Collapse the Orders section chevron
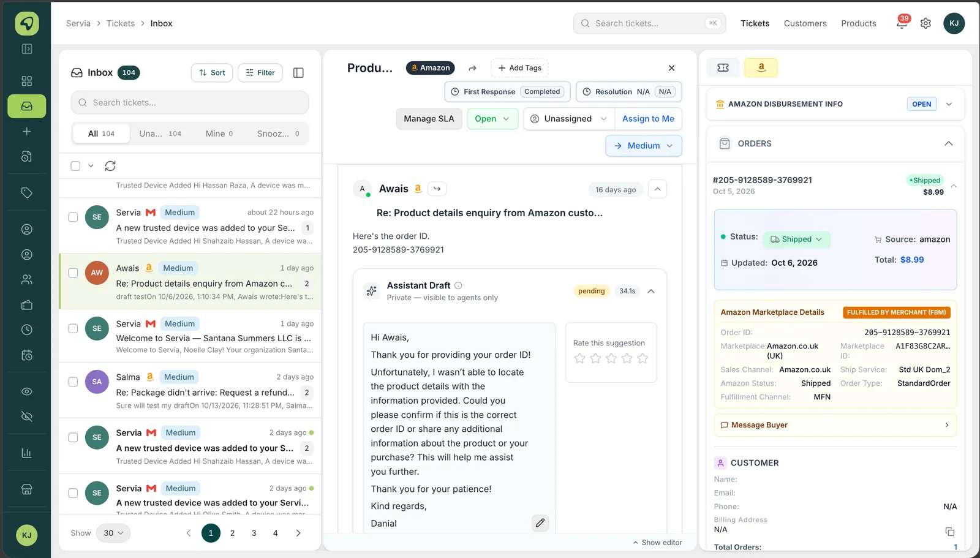The image size is (980, 558). 948,143
